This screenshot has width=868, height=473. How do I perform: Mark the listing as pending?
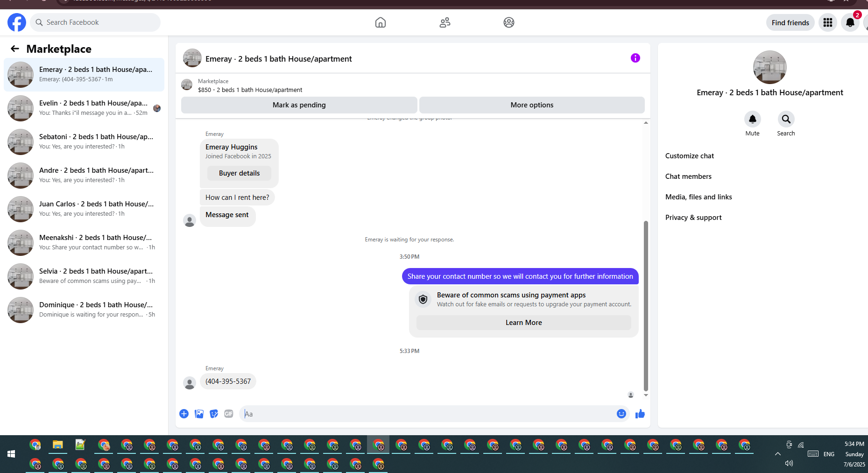click(299, 105)
